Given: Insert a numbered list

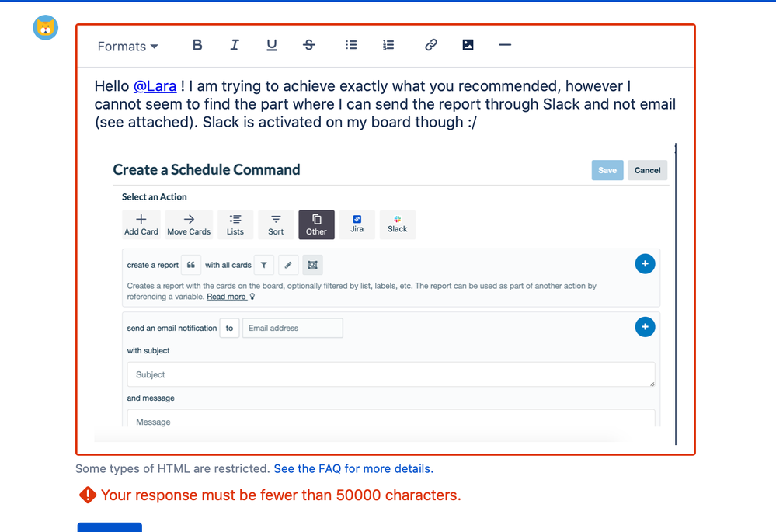Looking at the screenshot, I should click(x=388, y=45).
